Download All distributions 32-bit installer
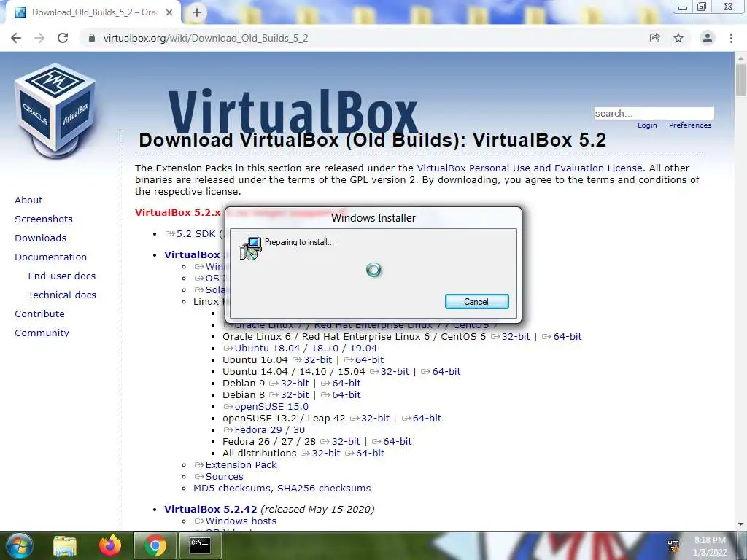 pyautogui.click(x=326, y=454)
